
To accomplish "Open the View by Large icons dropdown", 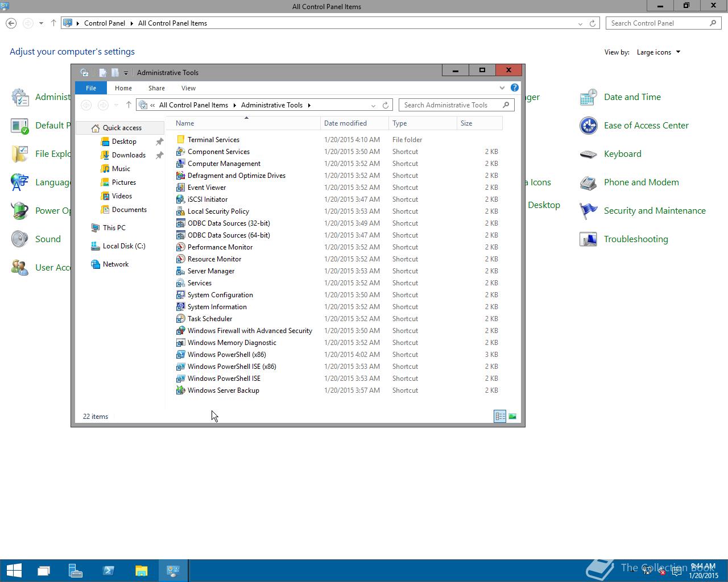I will [x=659, y=52].
